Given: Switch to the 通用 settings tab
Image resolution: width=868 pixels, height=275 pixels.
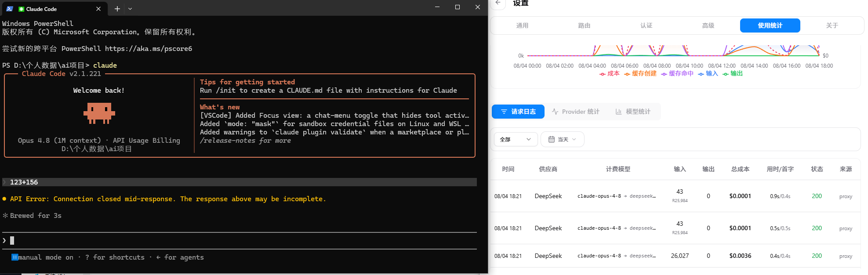Looking at the screenshot, I should (522, 25).
